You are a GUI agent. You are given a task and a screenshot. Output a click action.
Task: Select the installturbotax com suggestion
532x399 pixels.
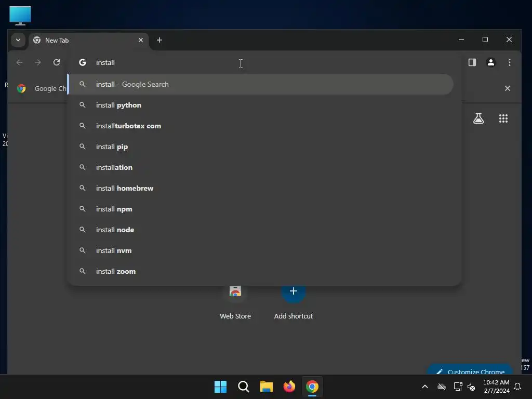tap(261, 126)
